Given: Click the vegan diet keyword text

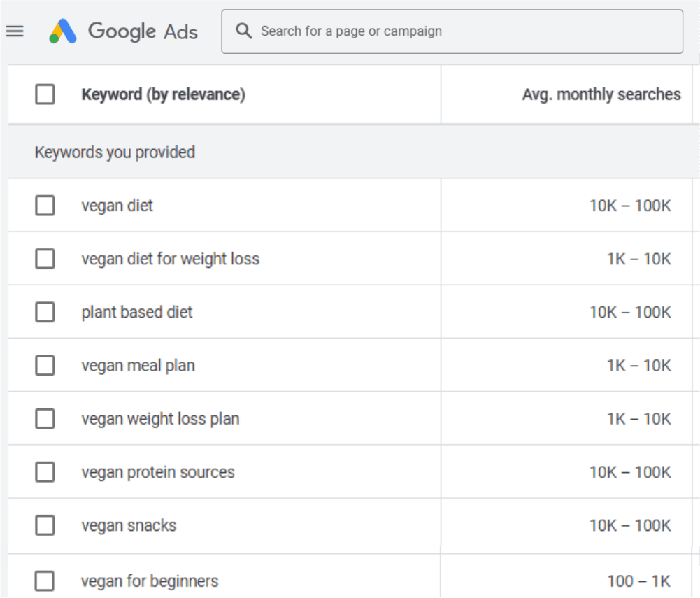Looking at the screenshot, I should coord(117,206).
